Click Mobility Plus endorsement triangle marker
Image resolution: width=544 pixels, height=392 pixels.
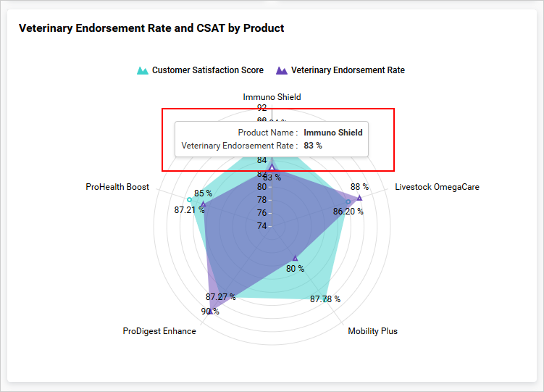pos(295,258)
